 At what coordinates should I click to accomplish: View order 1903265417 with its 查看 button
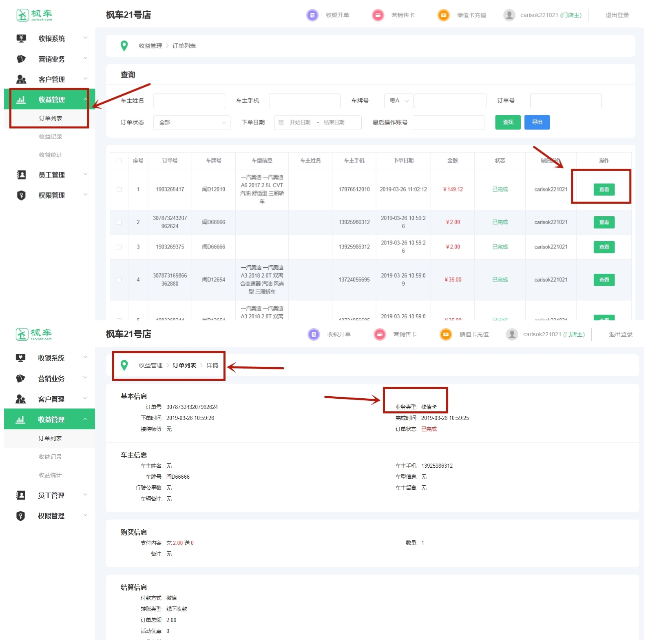604,190
